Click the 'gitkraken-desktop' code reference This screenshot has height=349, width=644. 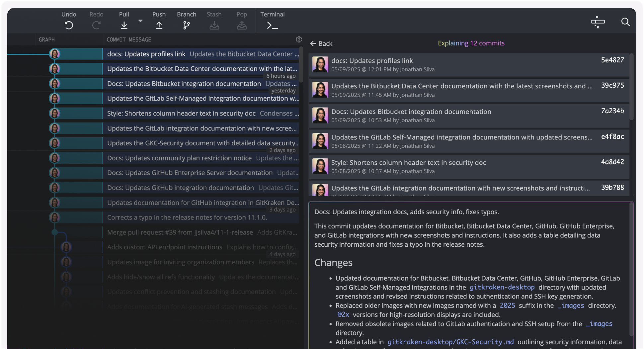[x=502, y=287]
